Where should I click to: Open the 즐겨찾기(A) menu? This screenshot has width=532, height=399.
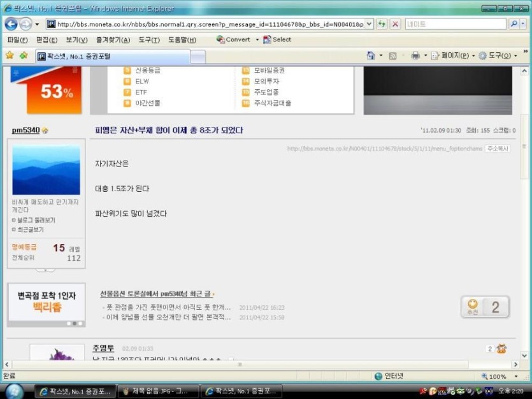point(113,40)
